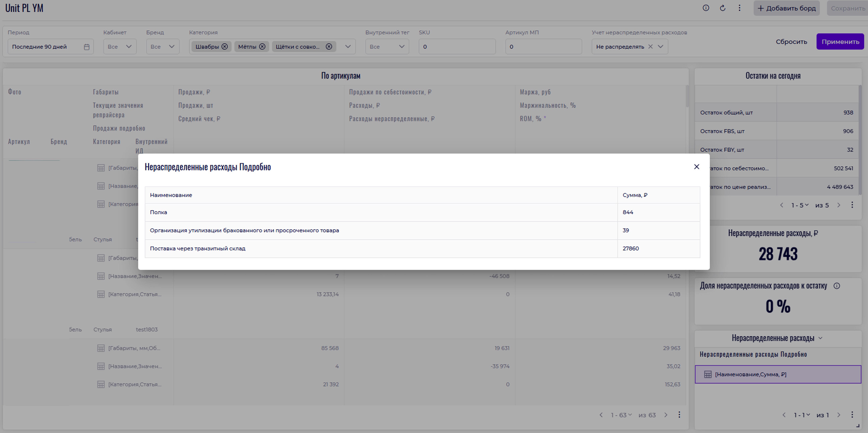Viewport: 868px width, 433px height.
Task: Click the refresh icon in header
Action: [722, 8]
